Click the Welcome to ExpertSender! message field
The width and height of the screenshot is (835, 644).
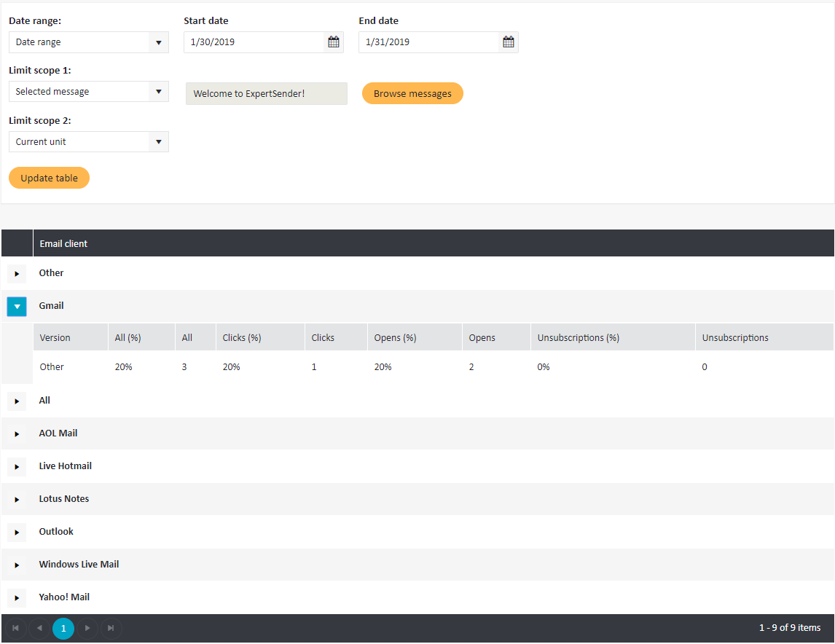[x=266, y=94]
